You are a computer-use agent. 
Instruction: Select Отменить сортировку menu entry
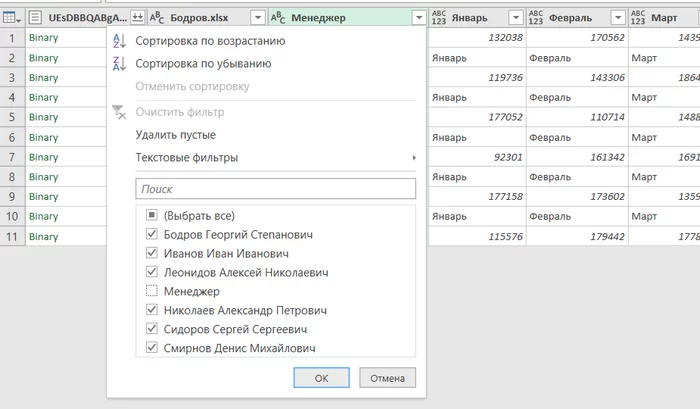tap(192, 86)
